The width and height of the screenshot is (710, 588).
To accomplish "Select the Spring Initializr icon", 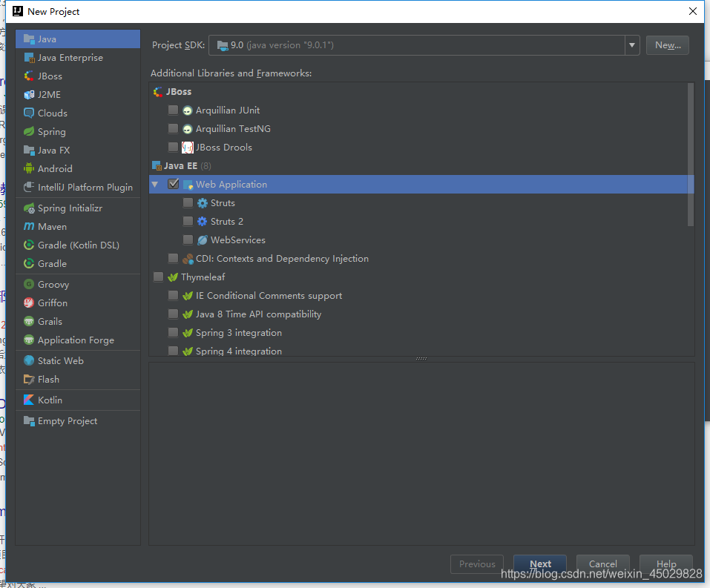I will 29,208.
